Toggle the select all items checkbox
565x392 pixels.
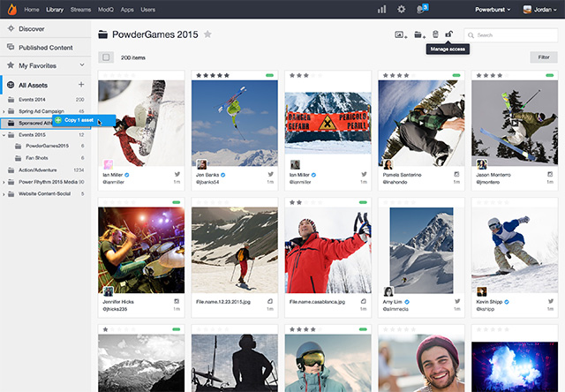pos(106,57)
